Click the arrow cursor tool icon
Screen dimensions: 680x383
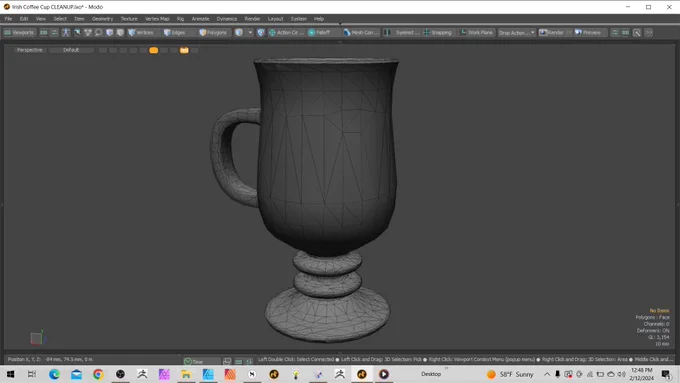(x=77, y=33)
